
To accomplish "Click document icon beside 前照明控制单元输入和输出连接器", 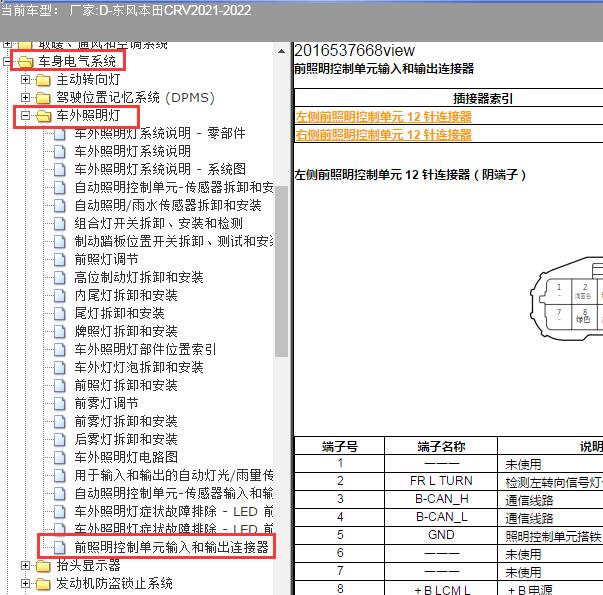I will coord(60,548).
